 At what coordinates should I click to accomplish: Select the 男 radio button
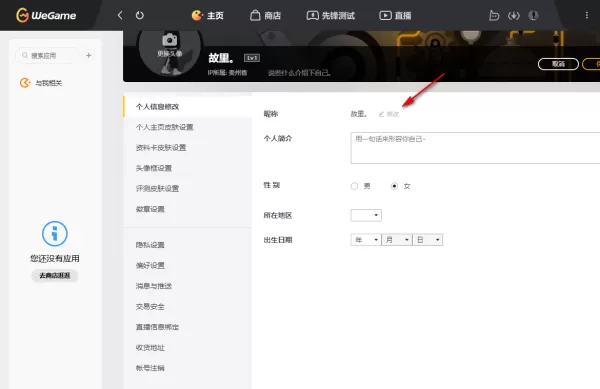point(354,186)
